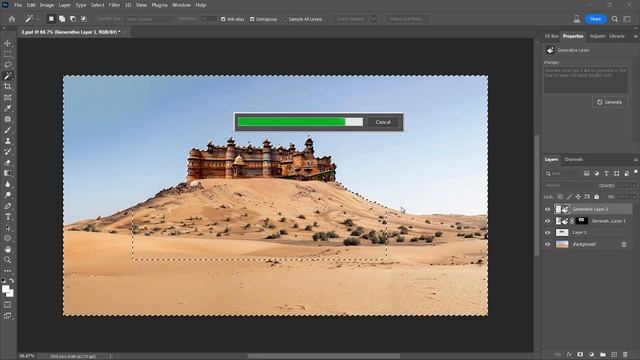
Task: Select the Hand tool
Action: [x=7, y=249]
